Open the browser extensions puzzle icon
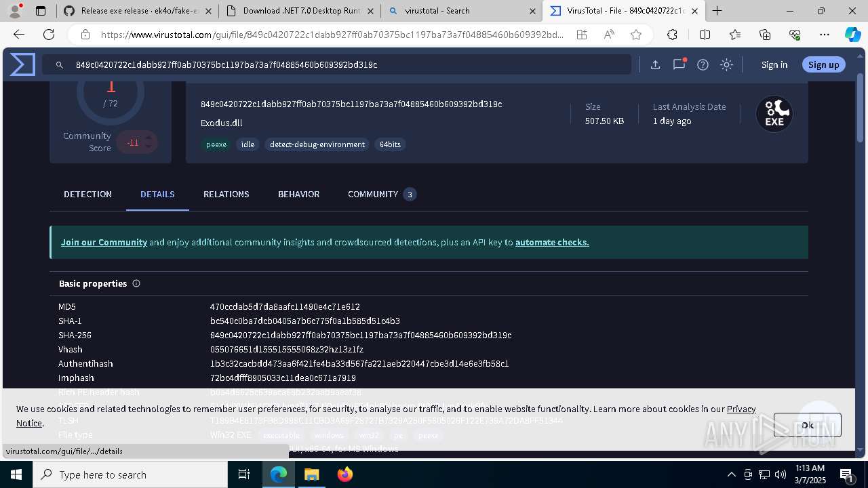Image resolution: width=868 pixels, height=488 pixels. (x=672, y=35)
